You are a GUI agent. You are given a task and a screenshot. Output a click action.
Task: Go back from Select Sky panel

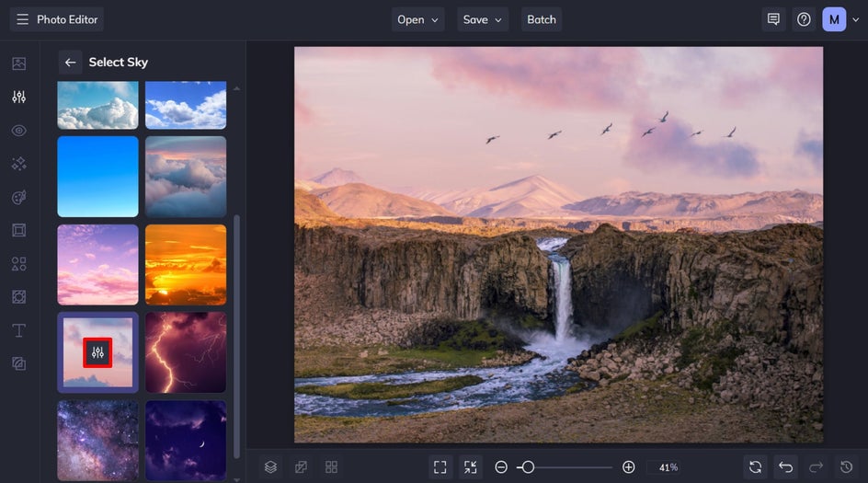[x=70, y=62]
